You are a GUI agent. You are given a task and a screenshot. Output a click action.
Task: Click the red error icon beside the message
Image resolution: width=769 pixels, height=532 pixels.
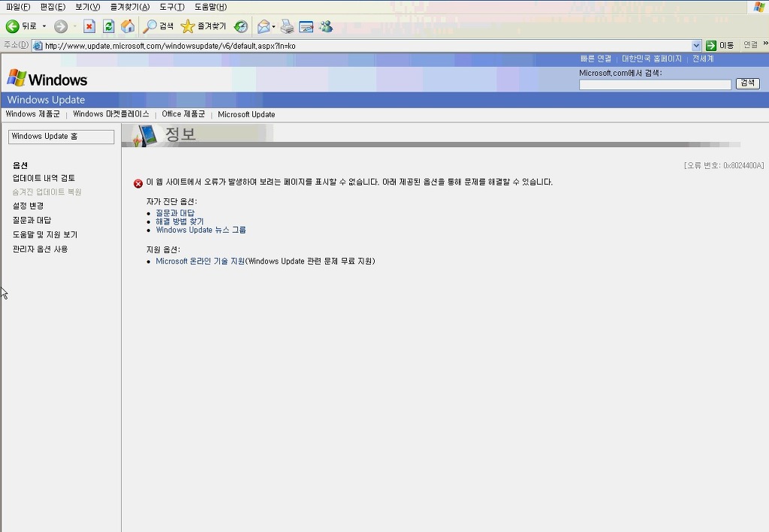[x=138, y=183]
